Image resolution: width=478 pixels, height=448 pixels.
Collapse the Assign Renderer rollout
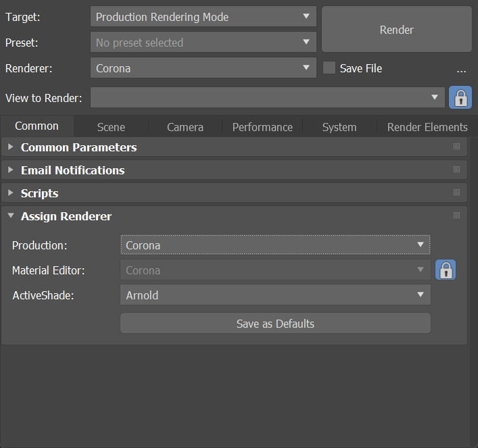click(x=66, y=216)
